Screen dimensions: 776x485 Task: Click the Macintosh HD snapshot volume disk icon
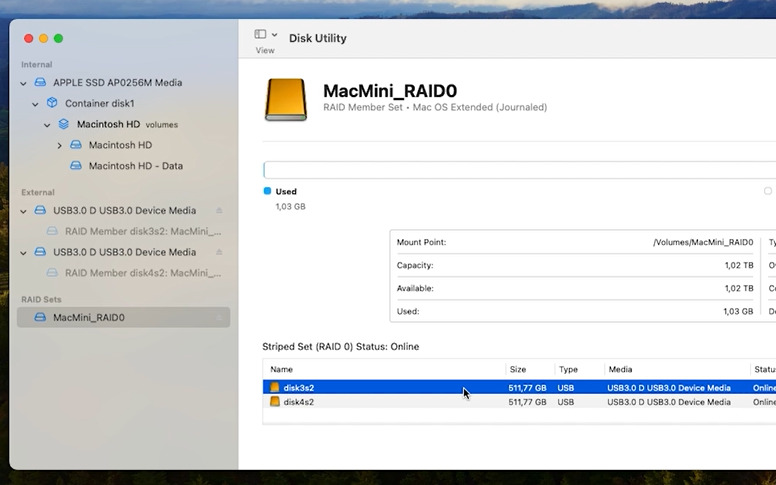point(76,145)
